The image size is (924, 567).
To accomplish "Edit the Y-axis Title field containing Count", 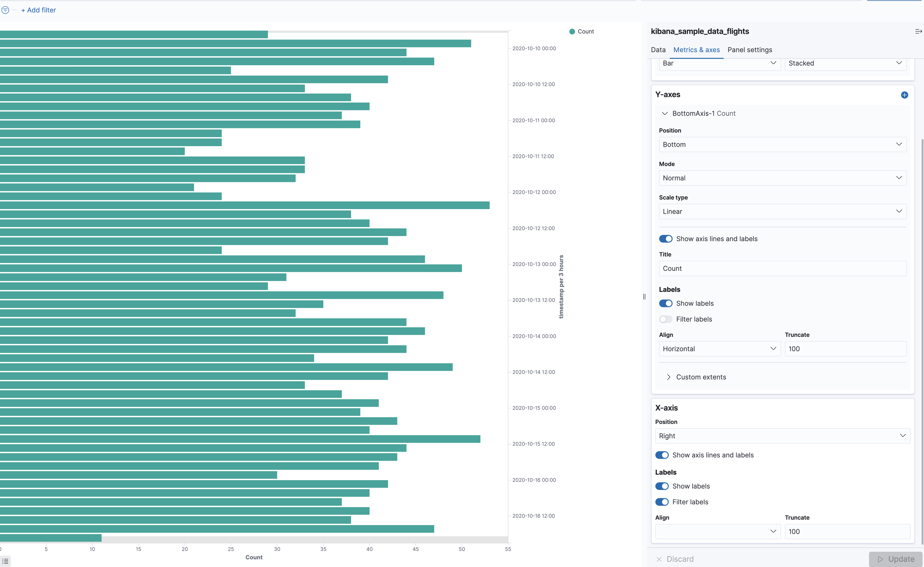I will [x=782, y=268].
